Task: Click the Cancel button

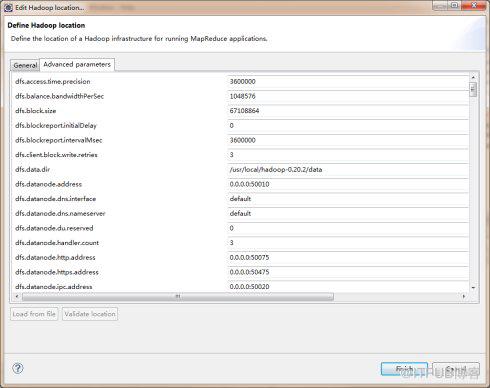Action: coord(456,369)
